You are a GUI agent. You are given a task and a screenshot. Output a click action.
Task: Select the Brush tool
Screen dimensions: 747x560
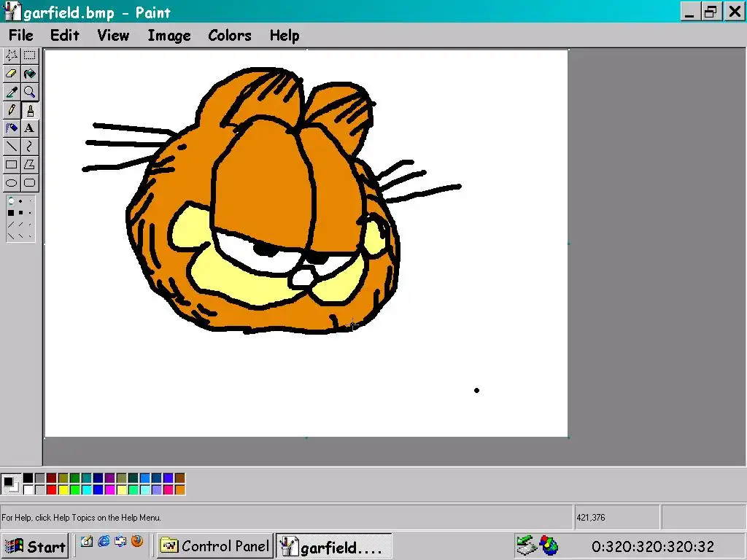tap(29, 110)
